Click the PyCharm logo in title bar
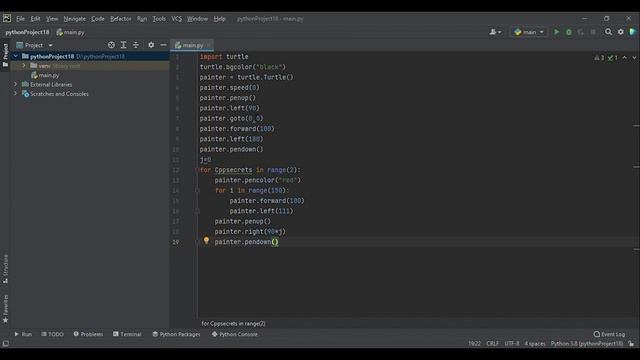 (7, 18)
